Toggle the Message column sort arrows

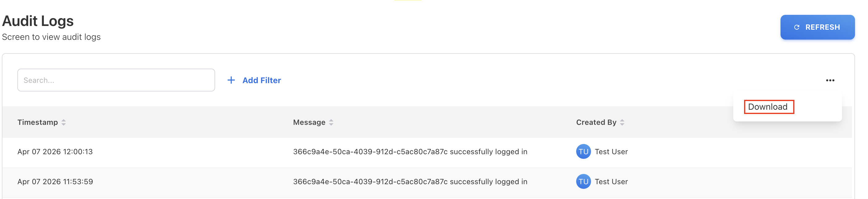tap(331, 123)
